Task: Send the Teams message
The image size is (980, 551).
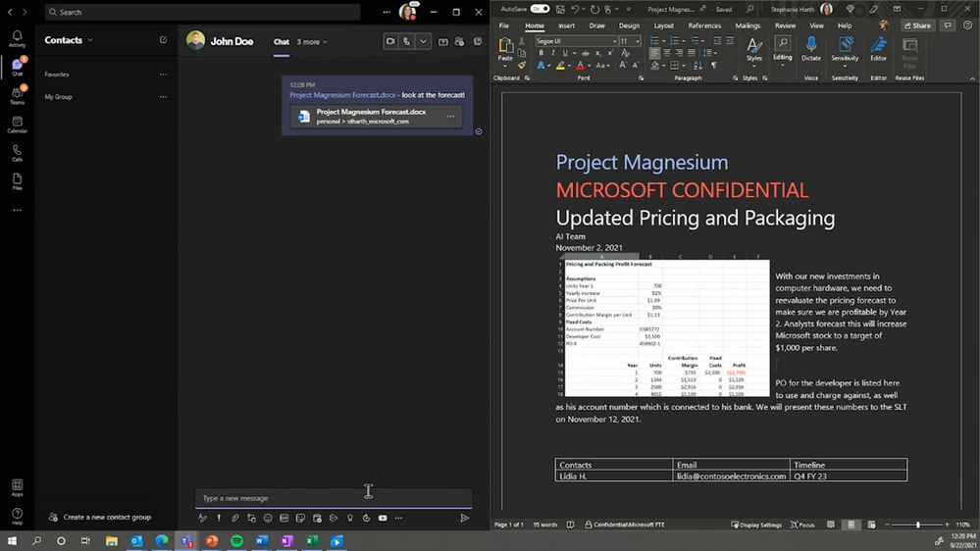Action: pos(464,518)
